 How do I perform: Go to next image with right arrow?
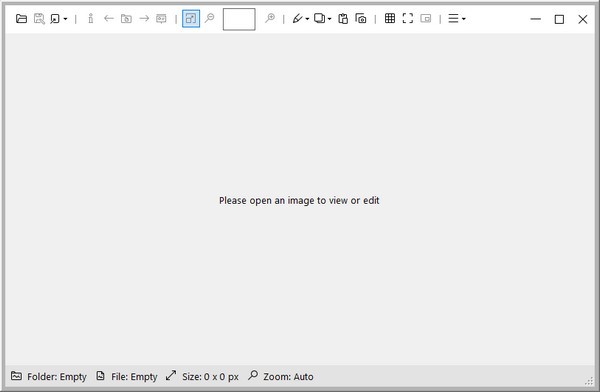[144, 18]
